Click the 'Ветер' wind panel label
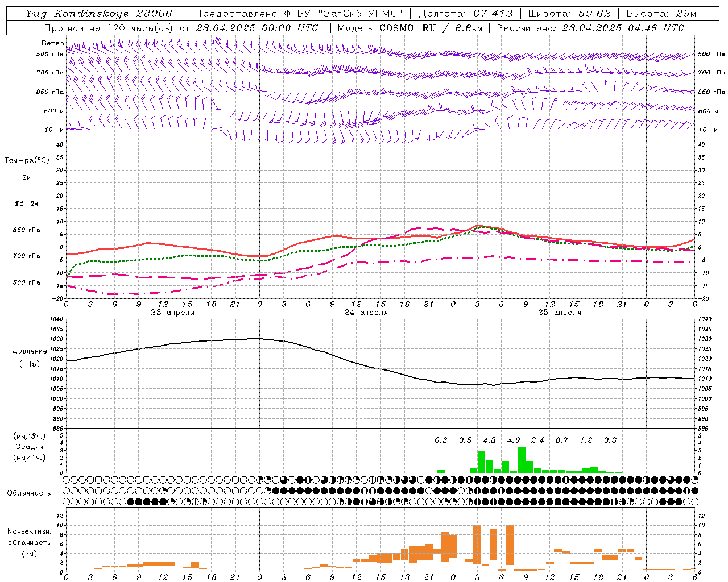The width and height of the screenshot is (728, 582). [52, 43]
